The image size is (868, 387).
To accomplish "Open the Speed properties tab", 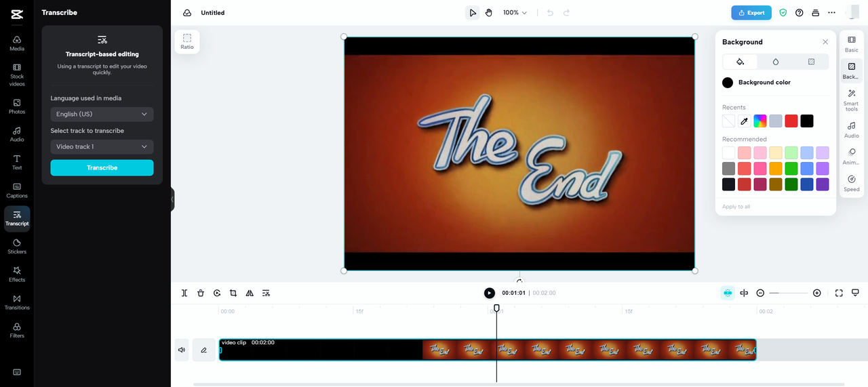I will pyautogui.click(x=852, y=184).
